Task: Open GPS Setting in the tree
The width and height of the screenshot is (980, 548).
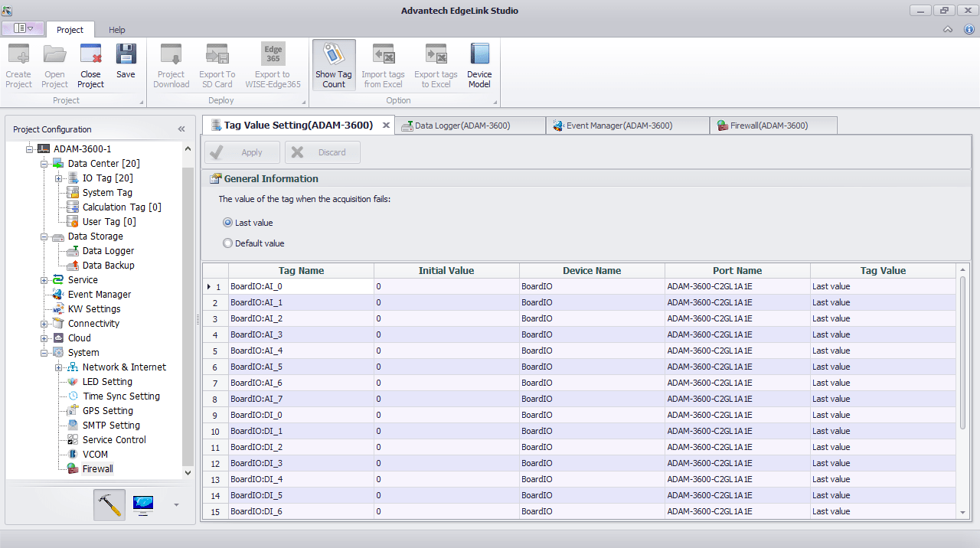Action: 108,410
